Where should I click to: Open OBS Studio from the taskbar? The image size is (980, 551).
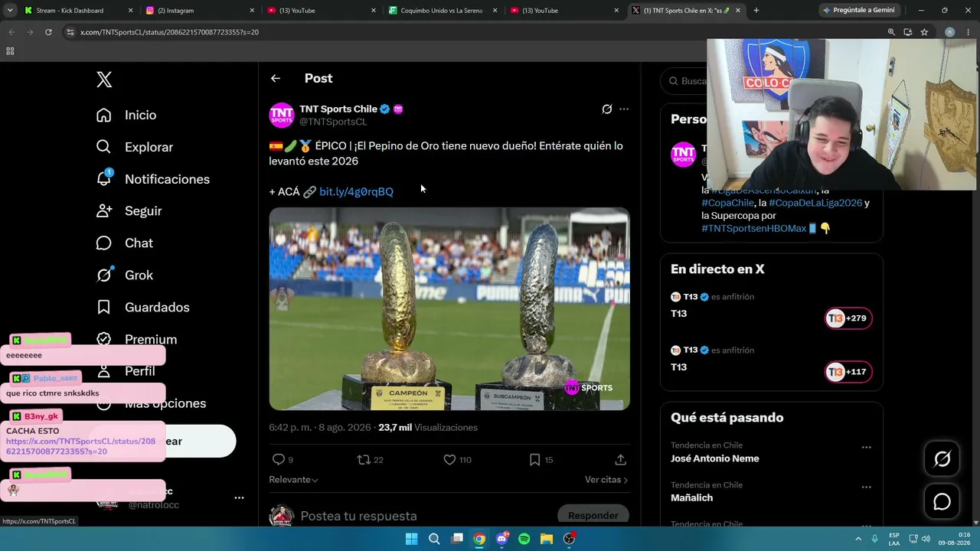click(x=569, y=539)
